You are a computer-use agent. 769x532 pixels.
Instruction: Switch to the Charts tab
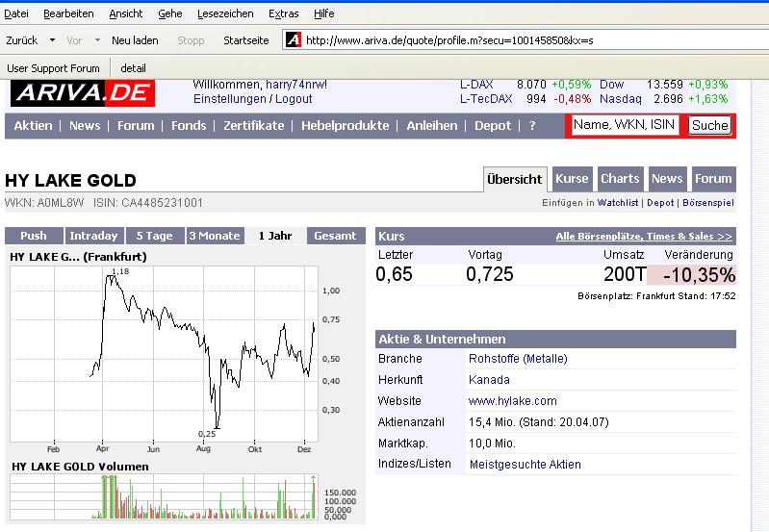[x=620, y=179]
